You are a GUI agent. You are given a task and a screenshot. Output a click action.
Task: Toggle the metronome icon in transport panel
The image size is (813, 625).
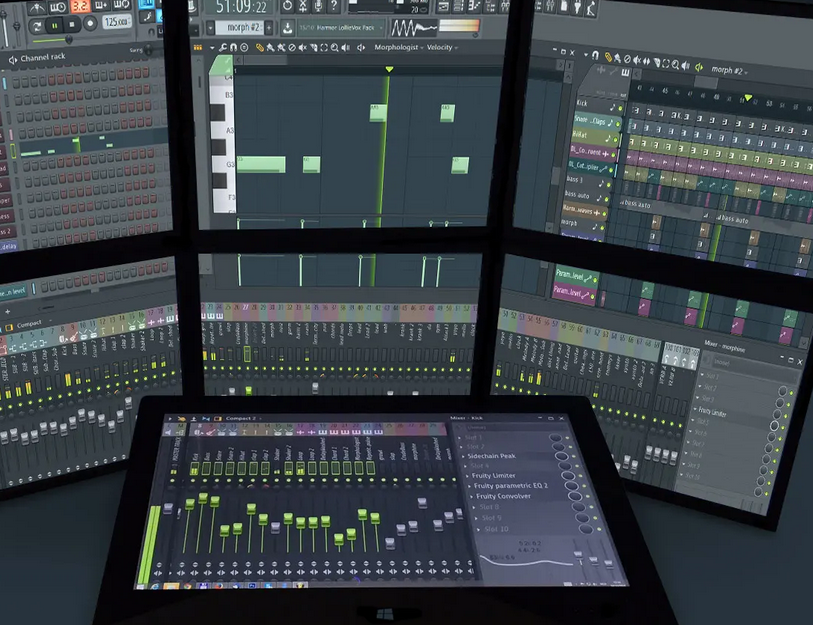point(37,7)
